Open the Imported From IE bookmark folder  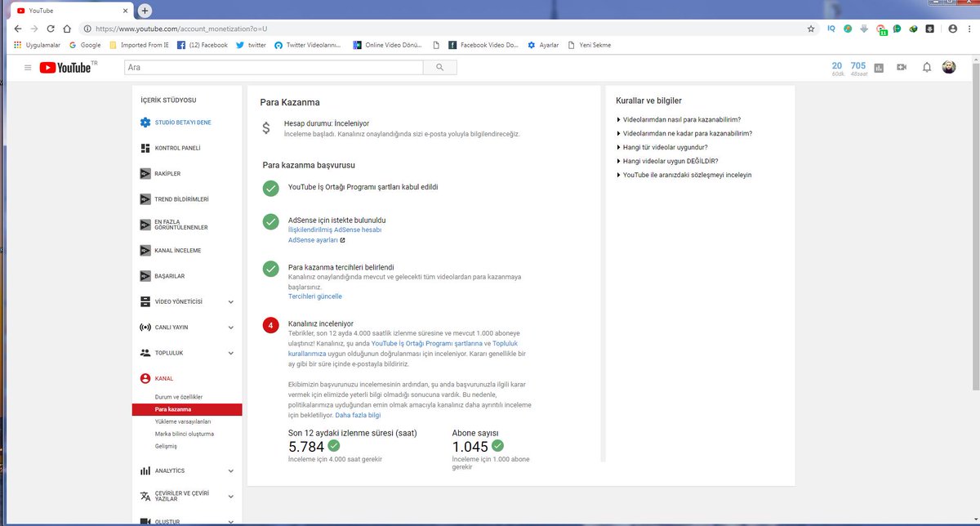coord(140,45)
